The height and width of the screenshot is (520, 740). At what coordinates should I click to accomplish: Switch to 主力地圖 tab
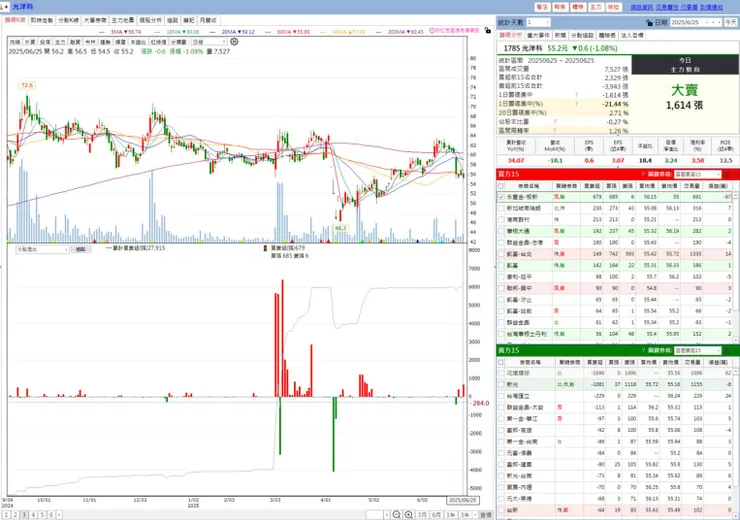123,20
